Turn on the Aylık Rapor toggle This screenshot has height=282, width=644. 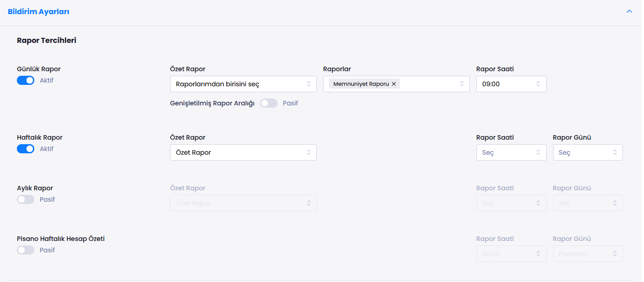pyautogui.click(x=26, y=199)
